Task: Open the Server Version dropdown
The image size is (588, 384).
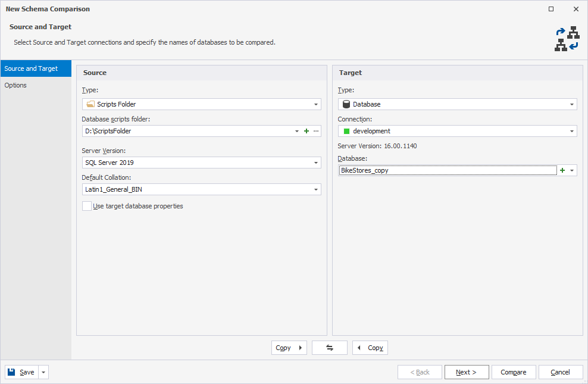Action: (x=316, y=162)
